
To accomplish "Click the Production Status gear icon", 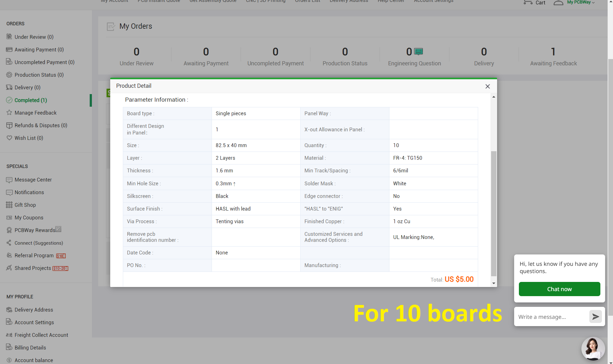I will point(9,75).
